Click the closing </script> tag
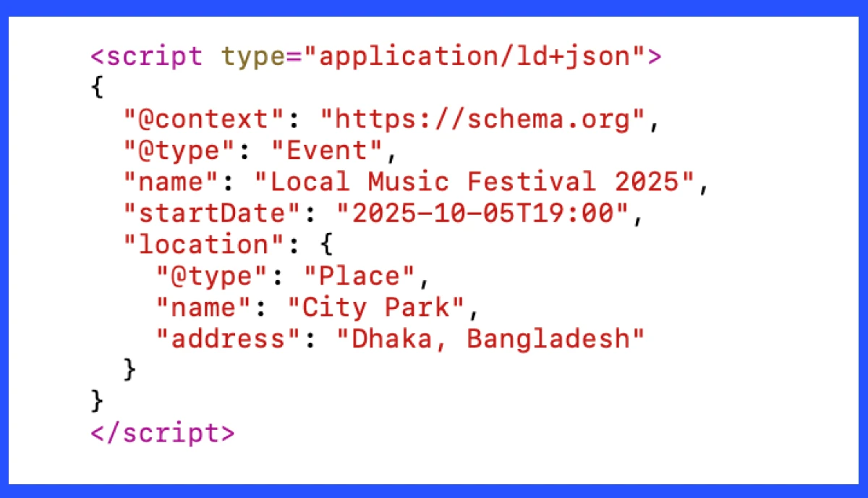This screenshot has width=868, height=498. [163, 433]
